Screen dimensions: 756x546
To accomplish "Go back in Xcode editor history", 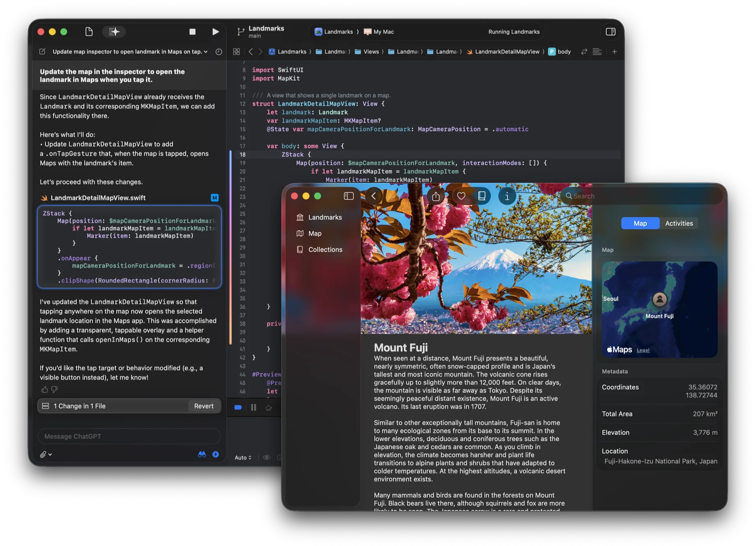I will pos(251,52).
